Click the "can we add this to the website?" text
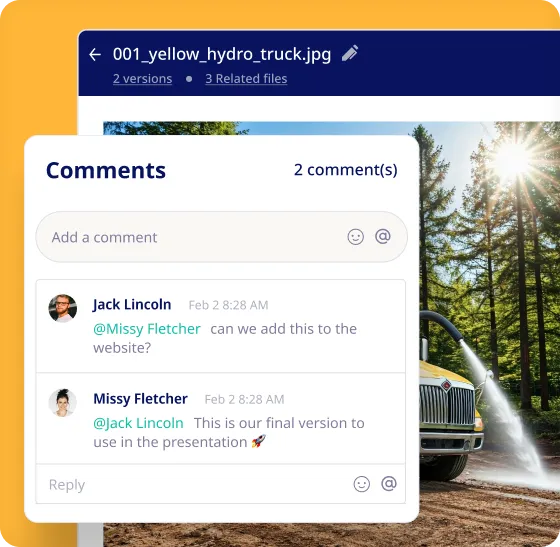560x547 pixels. (x=225, y=338)
